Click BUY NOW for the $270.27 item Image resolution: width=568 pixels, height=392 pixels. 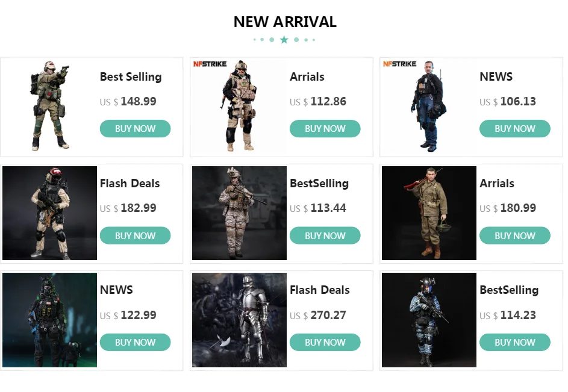click(x=325, y=343)
